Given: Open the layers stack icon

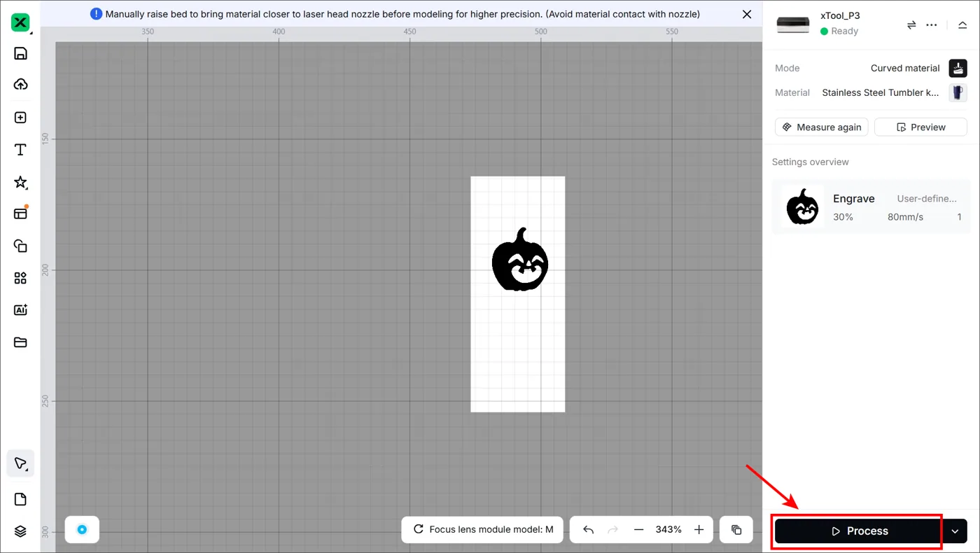Looking at the screenshot, I should click(20, 531).
